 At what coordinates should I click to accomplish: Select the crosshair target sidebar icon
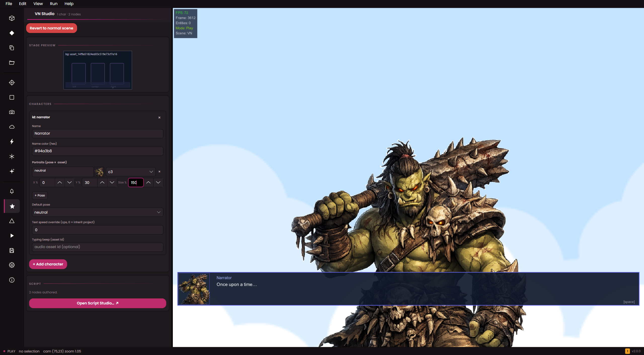pos(12,83)
